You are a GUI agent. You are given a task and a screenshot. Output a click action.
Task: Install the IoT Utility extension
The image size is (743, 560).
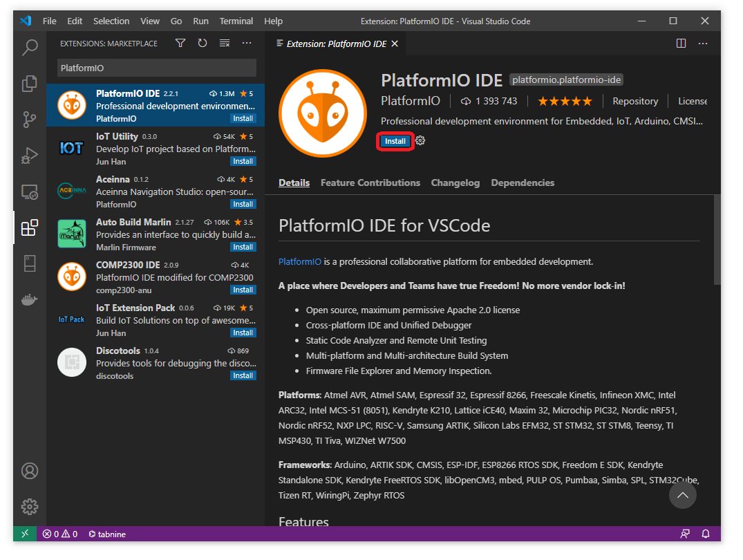coord(243,161)
